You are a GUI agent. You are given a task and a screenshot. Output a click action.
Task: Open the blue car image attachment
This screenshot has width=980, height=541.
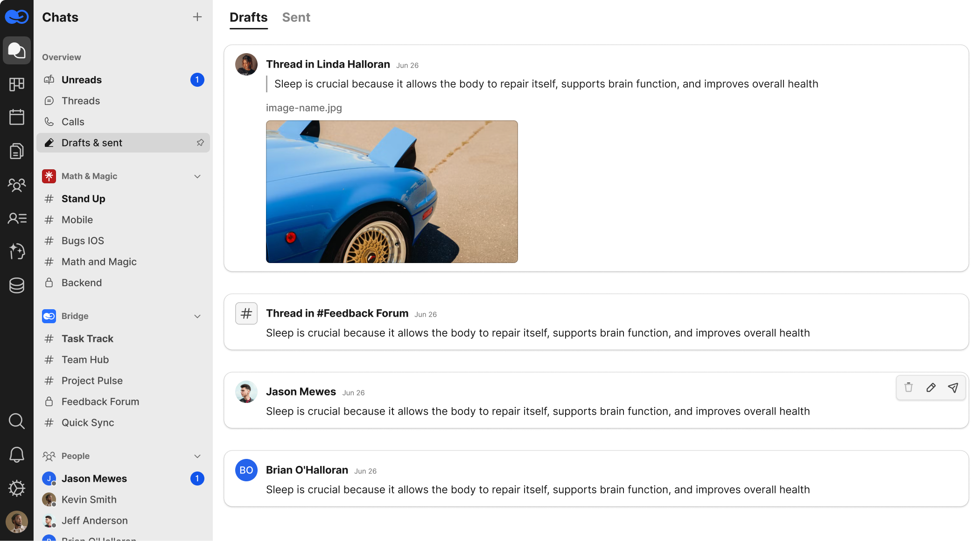click(392, 192)
